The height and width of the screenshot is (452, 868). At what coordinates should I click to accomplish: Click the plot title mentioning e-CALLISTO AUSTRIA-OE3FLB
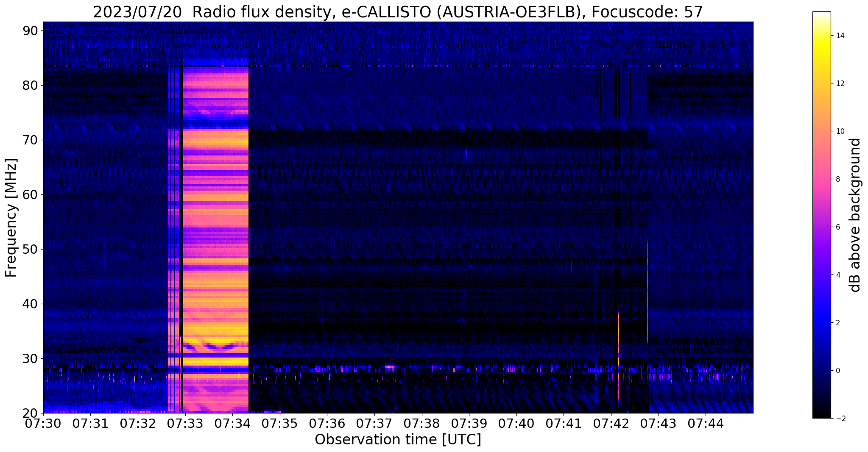pos(398,12)
